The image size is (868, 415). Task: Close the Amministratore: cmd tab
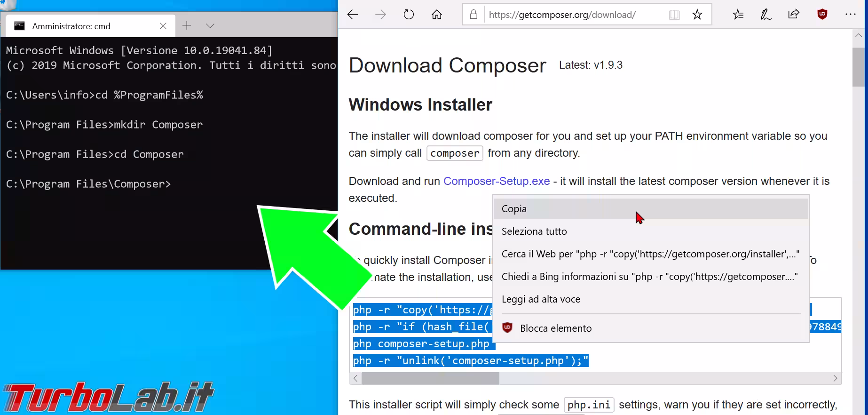pos(163,26)
